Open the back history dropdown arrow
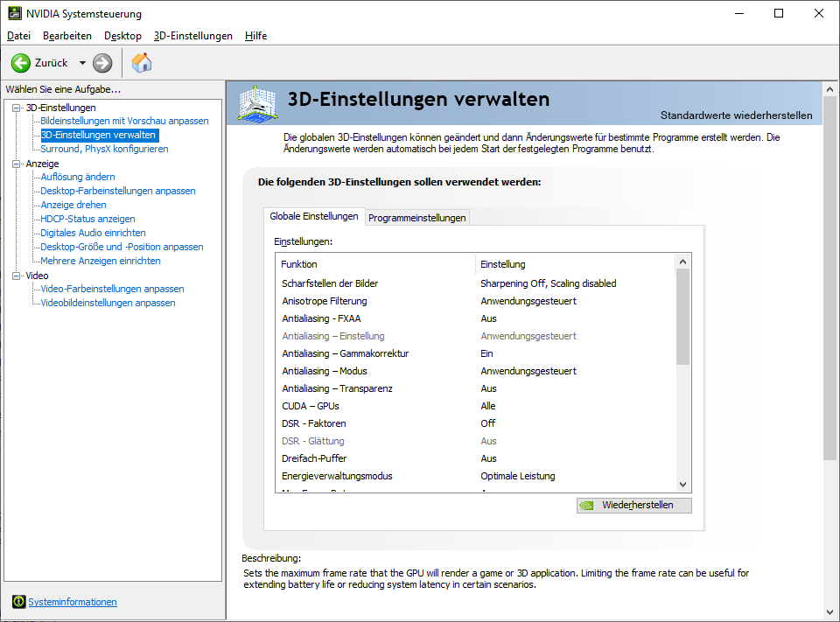Image resolution: width=840 pixels, height=622 pixels. (x=82, y=63)
